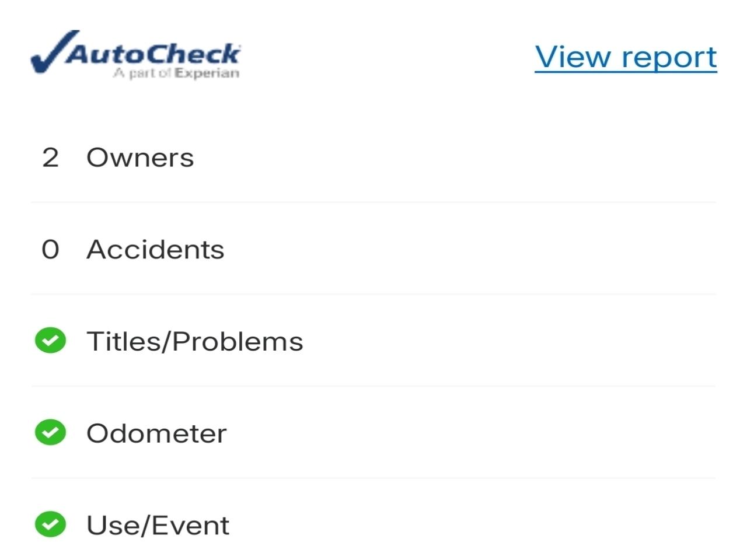Screen dimensions: 747x560
Task: Click the green check beside Titles/Problems
Action: coord(50,341)
